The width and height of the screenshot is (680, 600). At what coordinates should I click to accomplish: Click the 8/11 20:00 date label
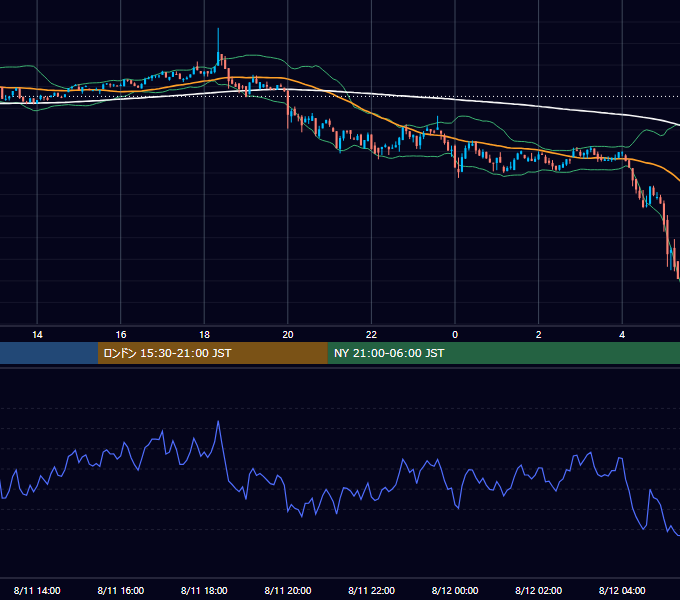pos(288,590)
